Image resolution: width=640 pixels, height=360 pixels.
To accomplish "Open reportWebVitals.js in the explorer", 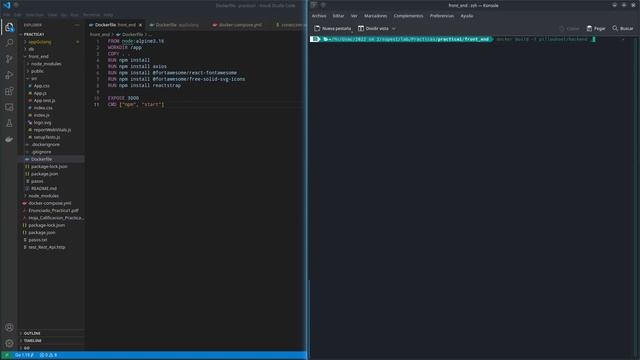I will (52, 130).
